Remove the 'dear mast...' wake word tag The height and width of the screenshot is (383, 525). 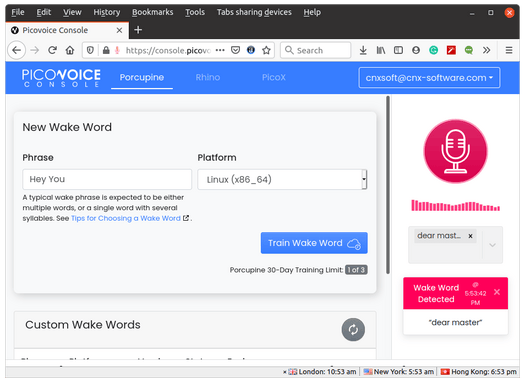click(470, 236)
